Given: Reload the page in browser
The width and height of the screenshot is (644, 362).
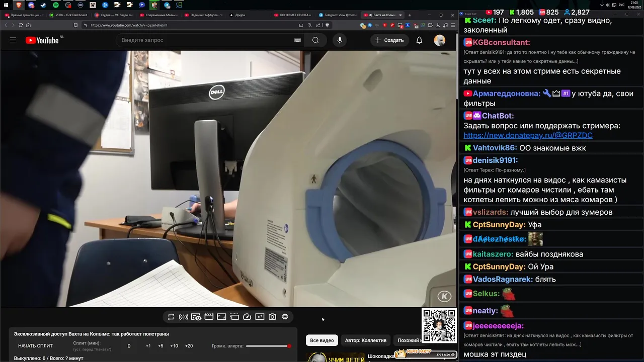Looking at the screenshot, I should [x=21, y=25].
